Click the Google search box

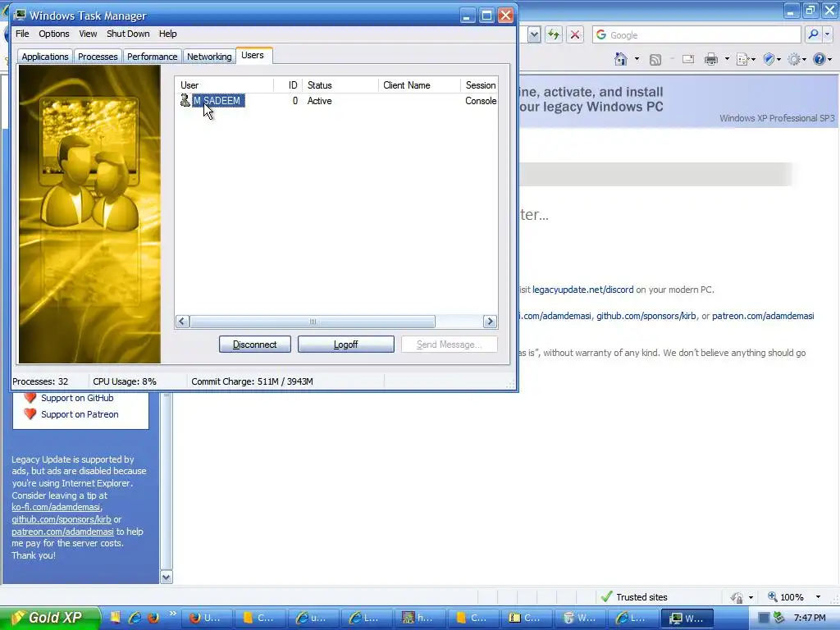tap(696, 34)
